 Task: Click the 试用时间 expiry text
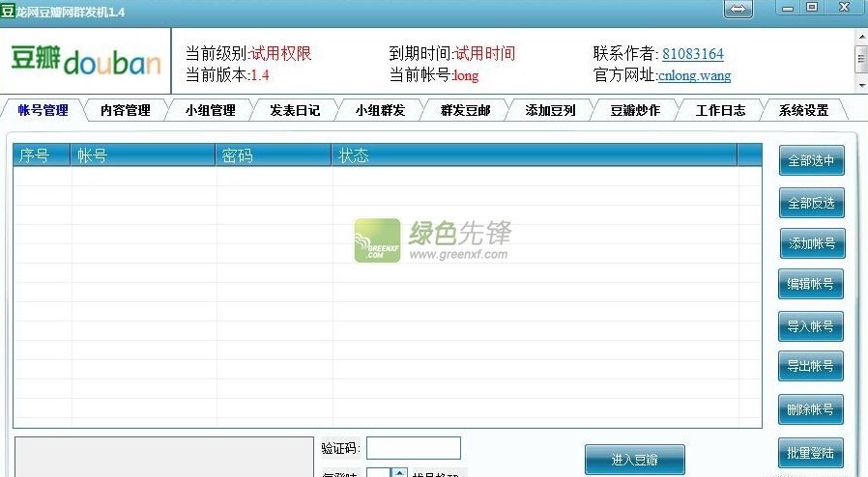point(485,54)
